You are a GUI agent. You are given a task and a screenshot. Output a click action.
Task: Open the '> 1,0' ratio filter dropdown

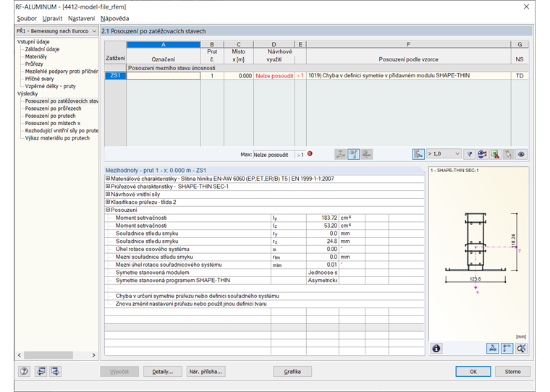(444, 154)
